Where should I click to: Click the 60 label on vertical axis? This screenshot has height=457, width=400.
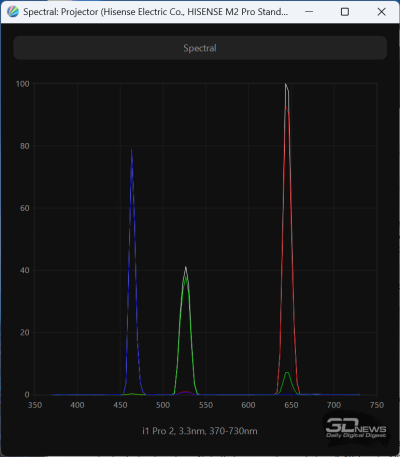[x=24, y=208]
